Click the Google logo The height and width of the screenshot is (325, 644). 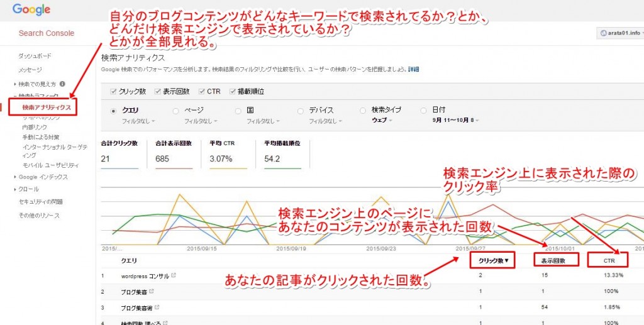tap(31, 9)
